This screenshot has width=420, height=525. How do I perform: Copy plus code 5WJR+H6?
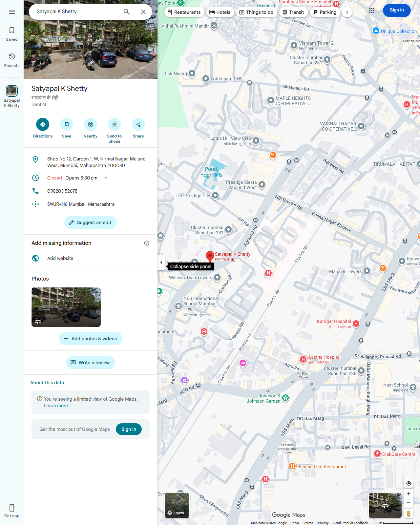[x=91, y=204]
